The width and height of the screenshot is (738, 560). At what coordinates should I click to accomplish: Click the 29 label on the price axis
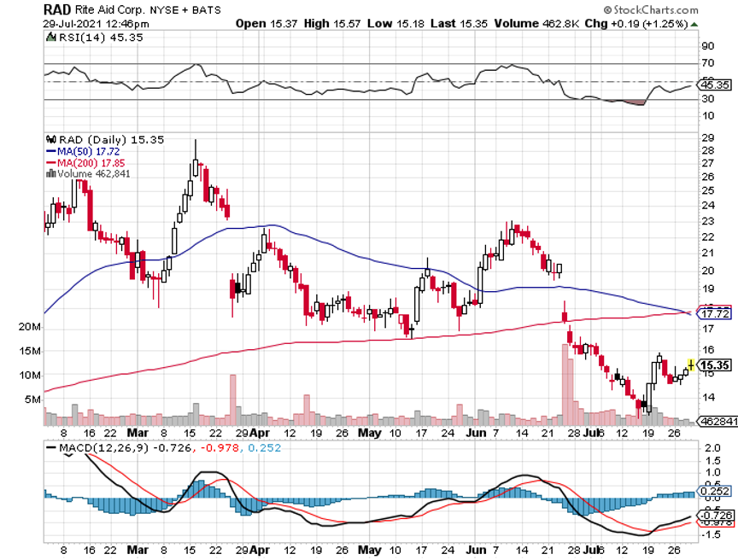(x=708, y=137)
